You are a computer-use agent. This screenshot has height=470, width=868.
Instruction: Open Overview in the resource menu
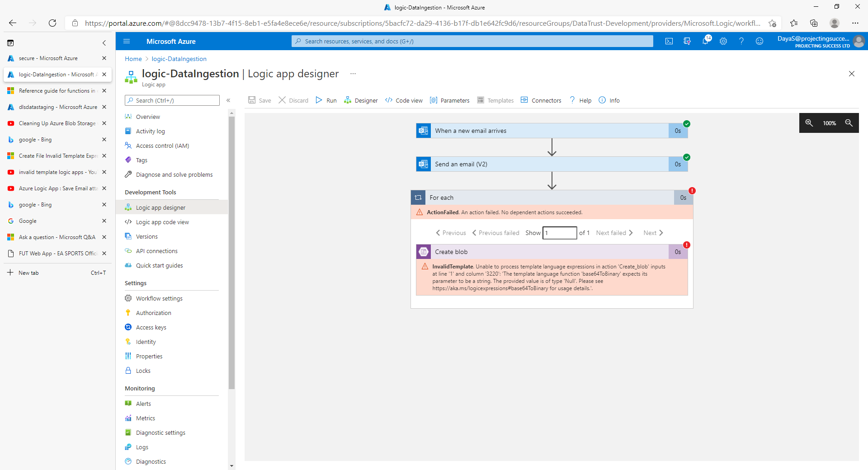172,117
